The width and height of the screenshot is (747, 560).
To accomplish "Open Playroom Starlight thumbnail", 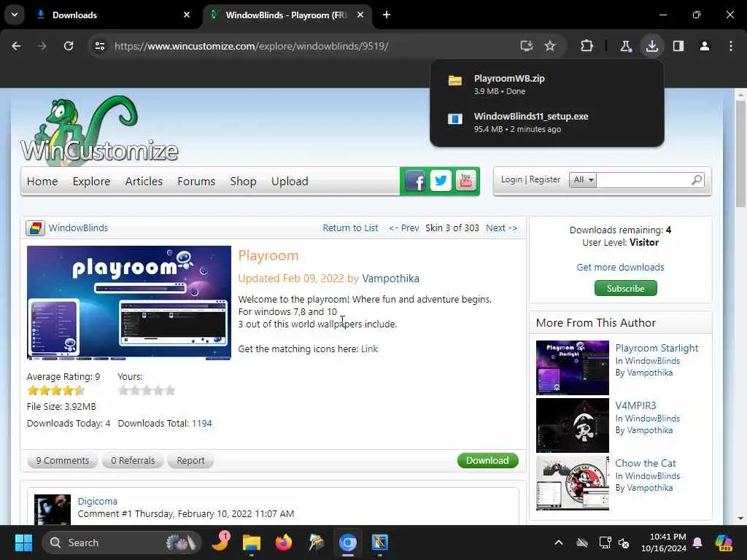I will click(573, 367).
